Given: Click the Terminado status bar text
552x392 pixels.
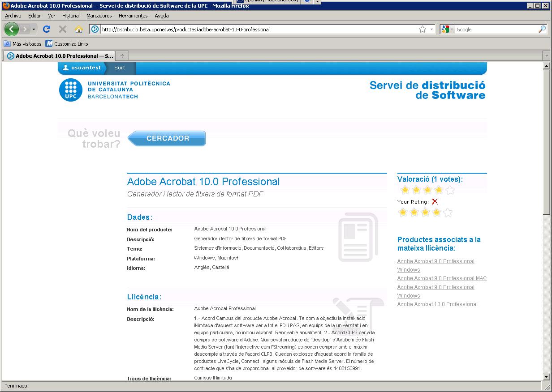Looking at the screenshot, I should pyautogui.click(x=16, y=386).
